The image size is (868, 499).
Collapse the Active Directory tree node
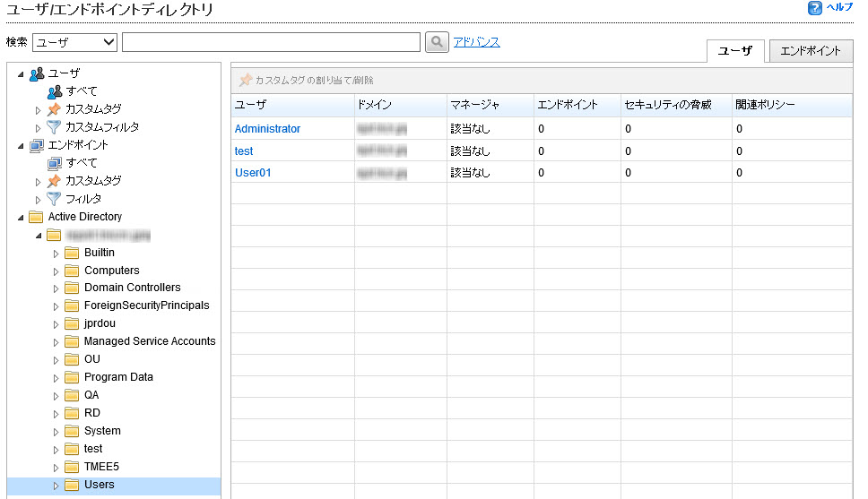click(x=21, y=217)
